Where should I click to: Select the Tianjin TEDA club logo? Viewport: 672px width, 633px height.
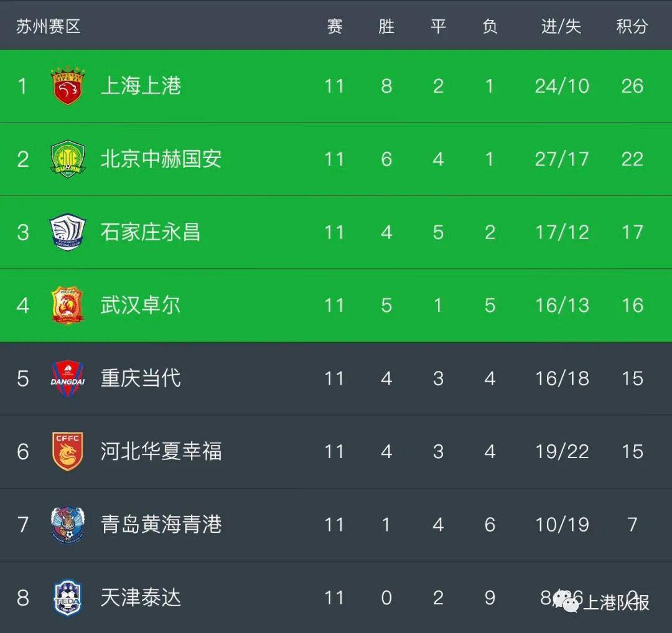68,598
